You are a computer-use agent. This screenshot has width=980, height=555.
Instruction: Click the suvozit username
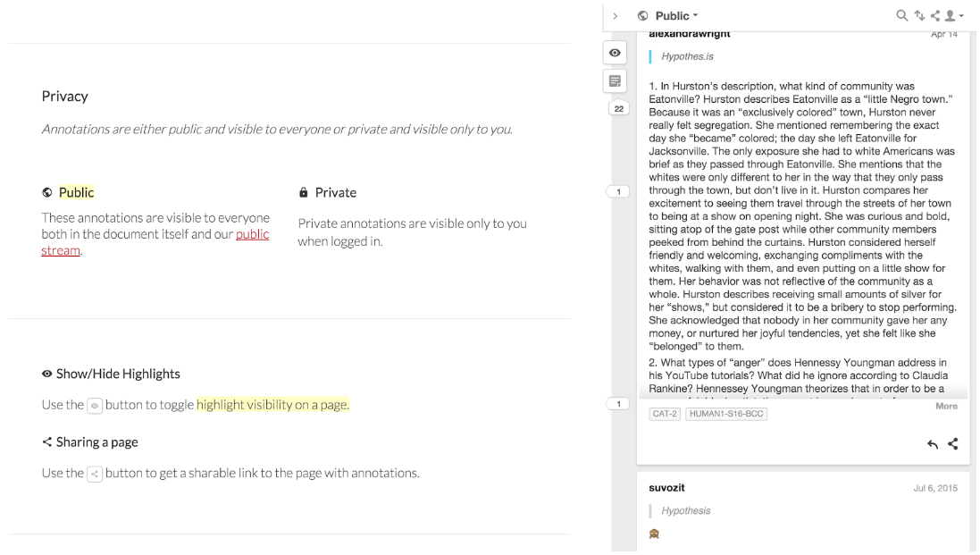click(x=665, y=488)
